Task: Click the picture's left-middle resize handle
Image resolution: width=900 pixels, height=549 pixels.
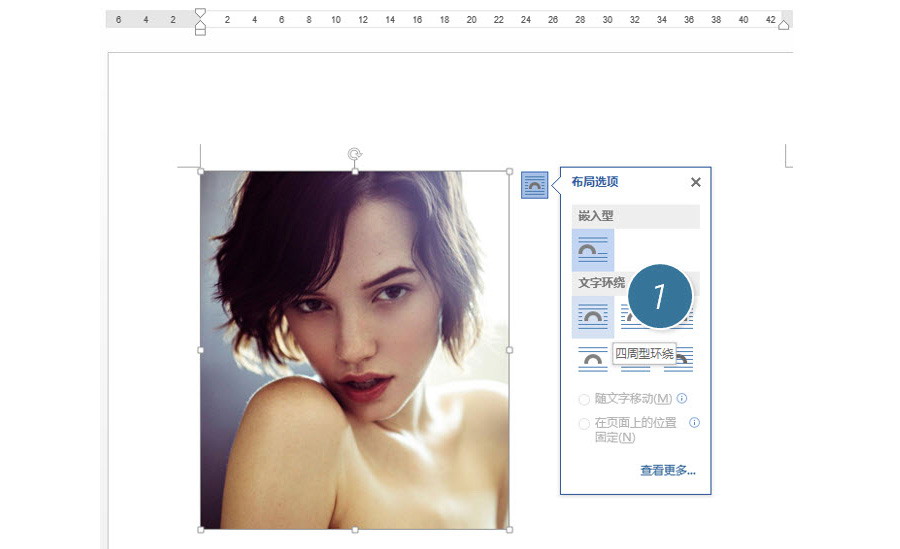Action: [200, 350]
